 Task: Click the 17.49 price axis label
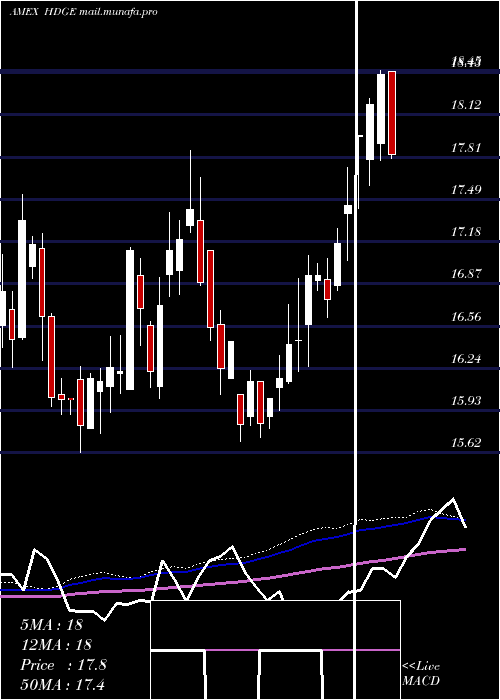pos(466,190)
